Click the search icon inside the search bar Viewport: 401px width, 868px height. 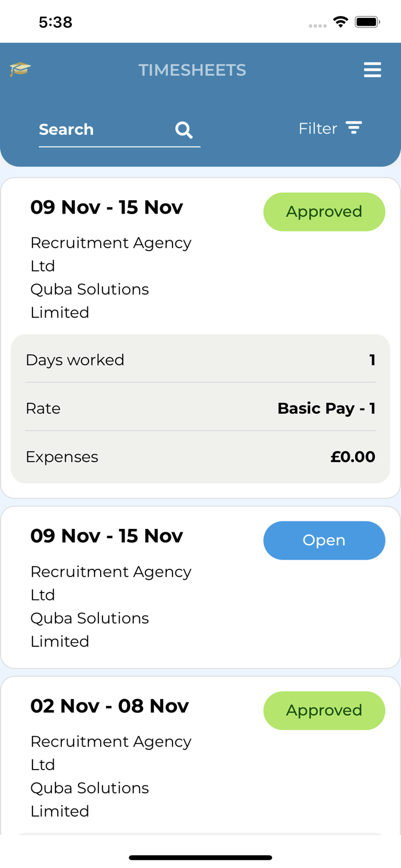pyautogui.click(x=184, y=130)
